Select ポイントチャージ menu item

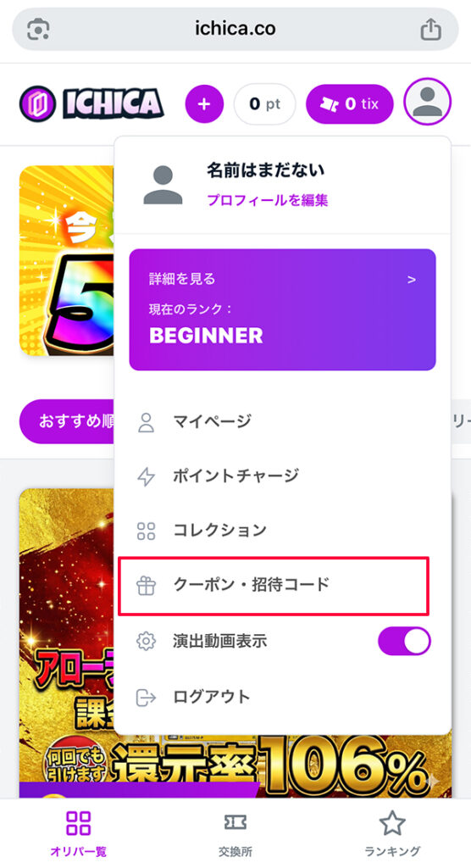pyautogui.click(x=282, y=476)
